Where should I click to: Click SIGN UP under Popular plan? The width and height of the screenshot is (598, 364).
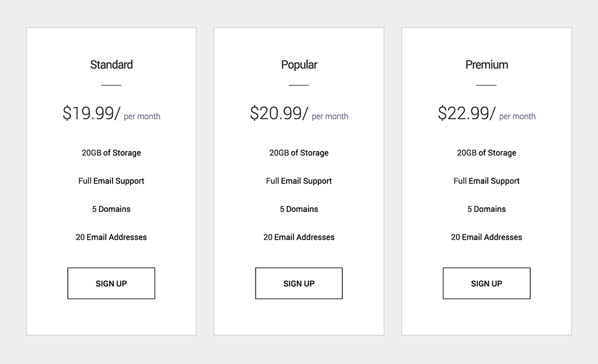coord(299,283)
